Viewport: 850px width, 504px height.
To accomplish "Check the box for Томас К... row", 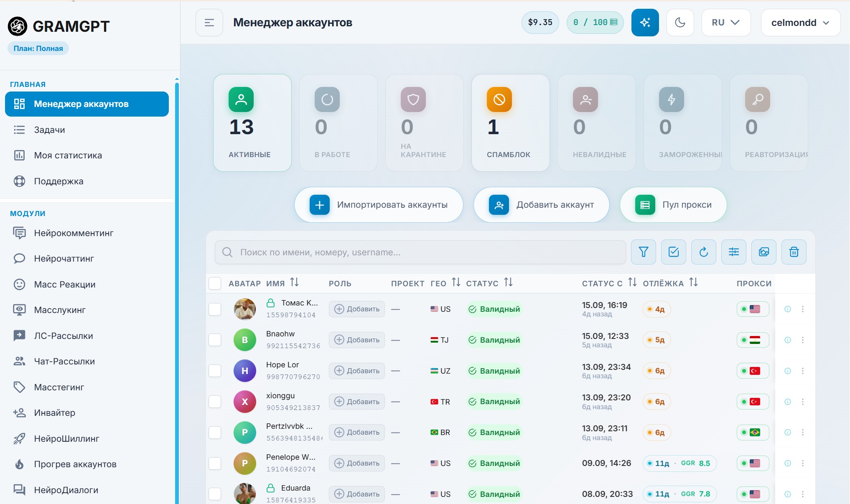I will 215,309.
